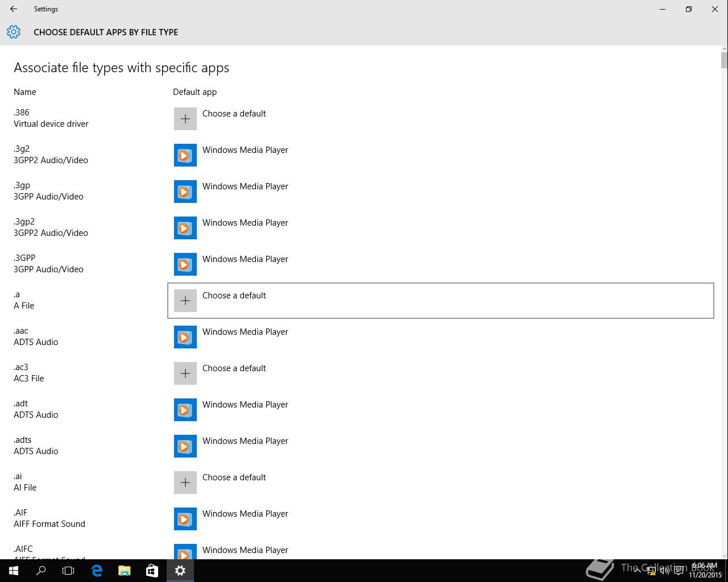The height and width of the screenshot is (582, 728).
Task: Change Windows Media Player default for .adt
Action: click(441, 410)
